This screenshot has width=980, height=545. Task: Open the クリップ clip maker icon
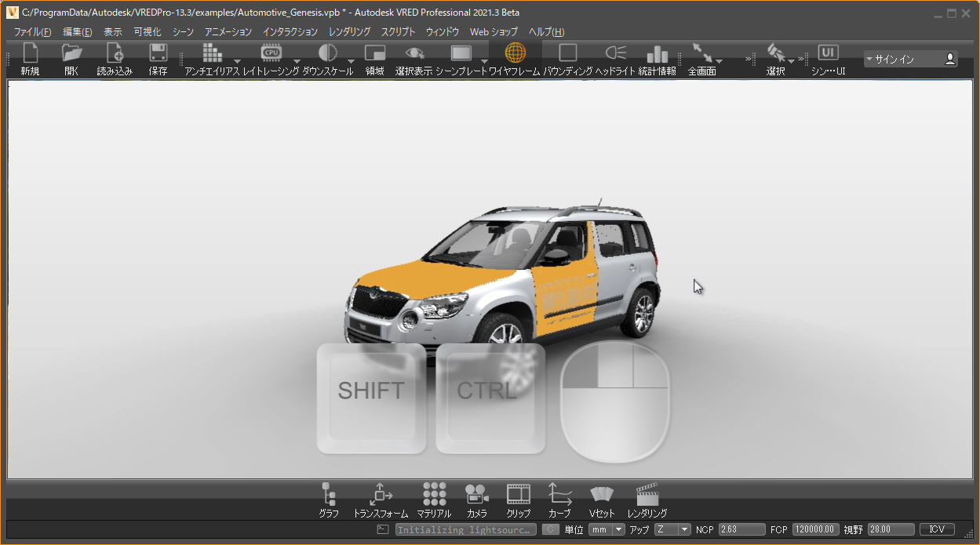coord(519,494)
